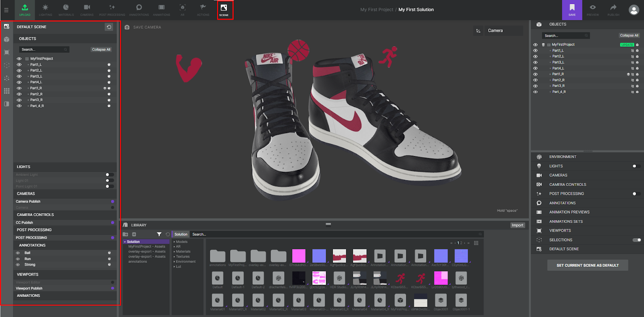Image resolution: width=644 pixels, height=317 pixels.
Task: Hide Part1_L in left objects list
Action: (19, 64)
